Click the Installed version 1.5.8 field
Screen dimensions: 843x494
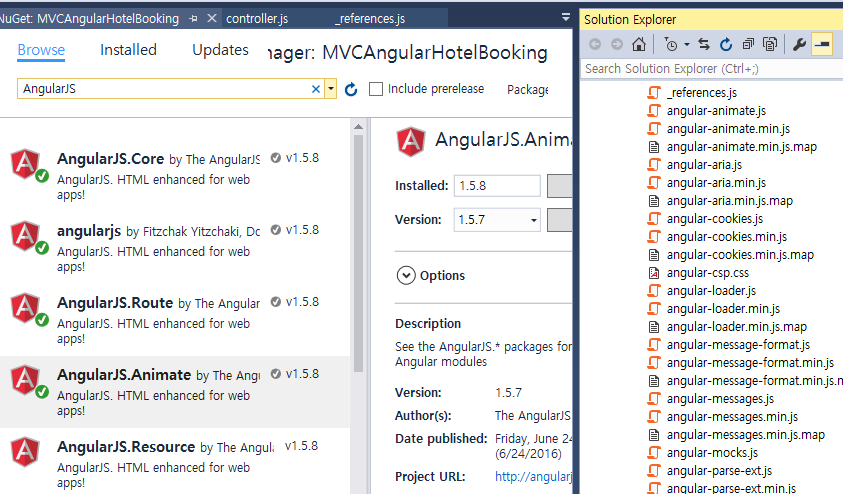[497, 186]
